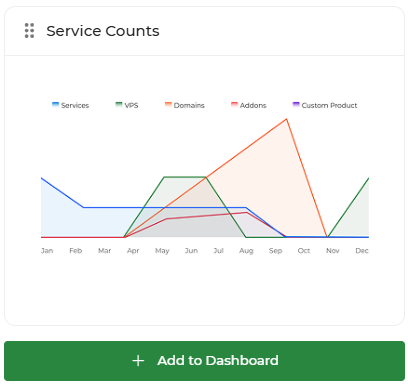Click the orange Domains peak point
The width and height of the screenshot is (408, 385).
286,119
